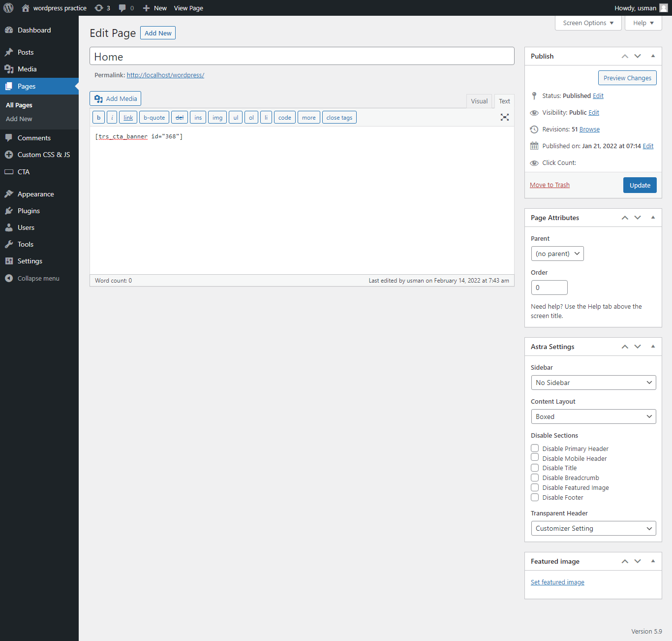Switch to the Text editor tab
This screenshot has width=672, height=641.
(504, 101)
